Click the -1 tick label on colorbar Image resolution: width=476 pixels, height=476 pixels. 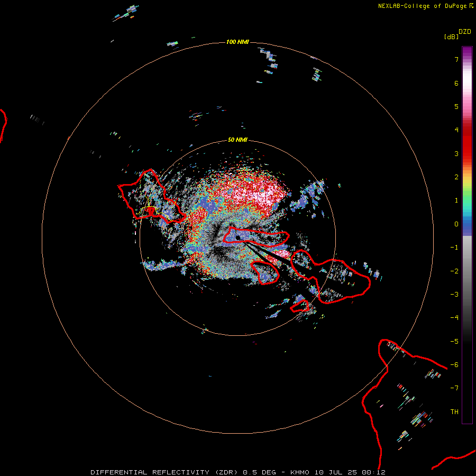click(x=454, y=248)
